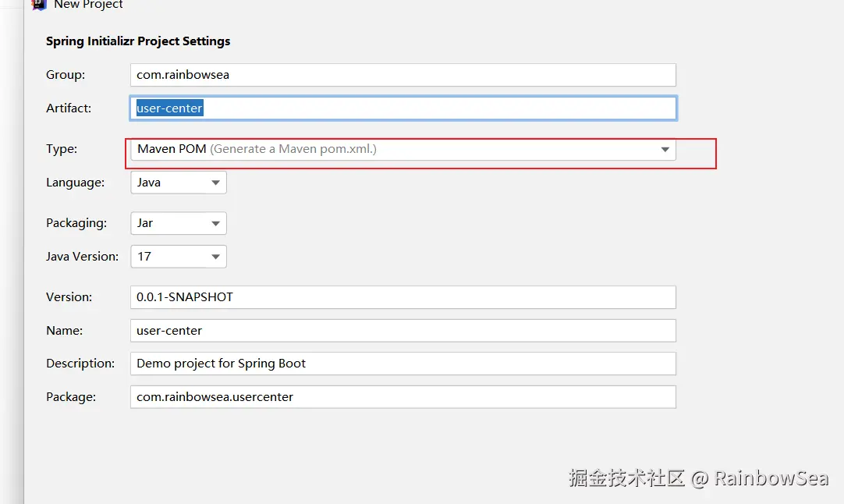Open the Type dropdown showing Maven POM
The width and height of the screenshot is (844, 504).
point(402,149)
